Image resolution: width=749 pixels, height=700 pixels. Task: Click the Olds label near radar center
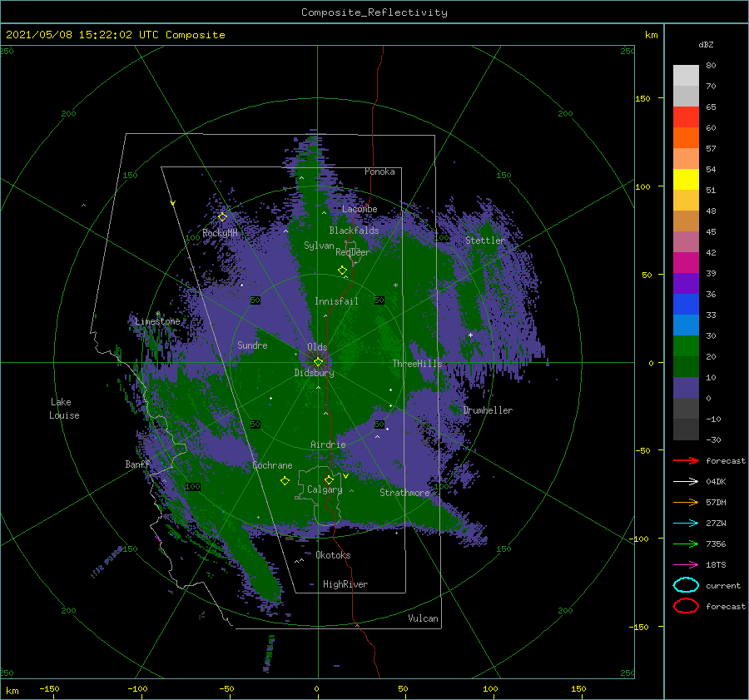pyautogui.click(x=317, y=347)
